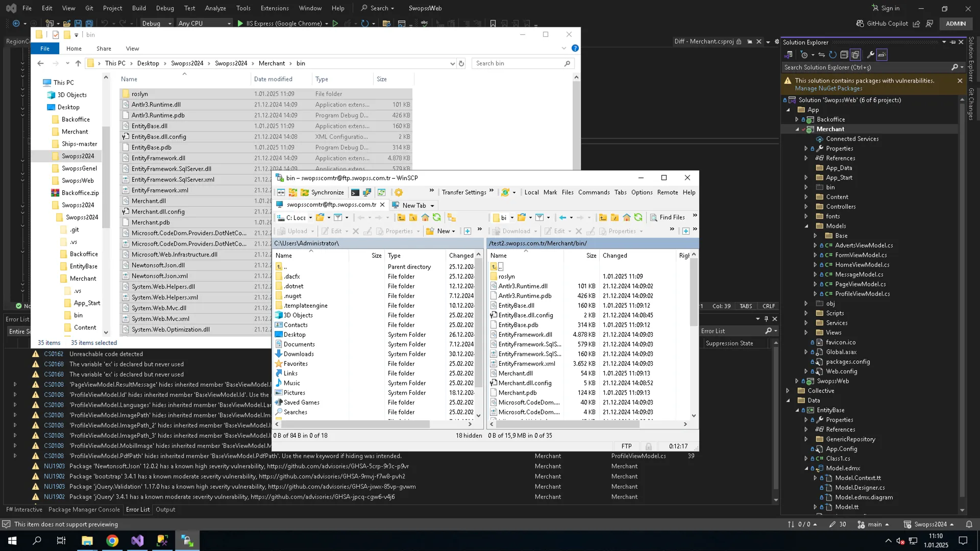Start without debugging green play outline
Image resolution: width=980 pixels, height=551 pixels.
click(x=335, y=23)
